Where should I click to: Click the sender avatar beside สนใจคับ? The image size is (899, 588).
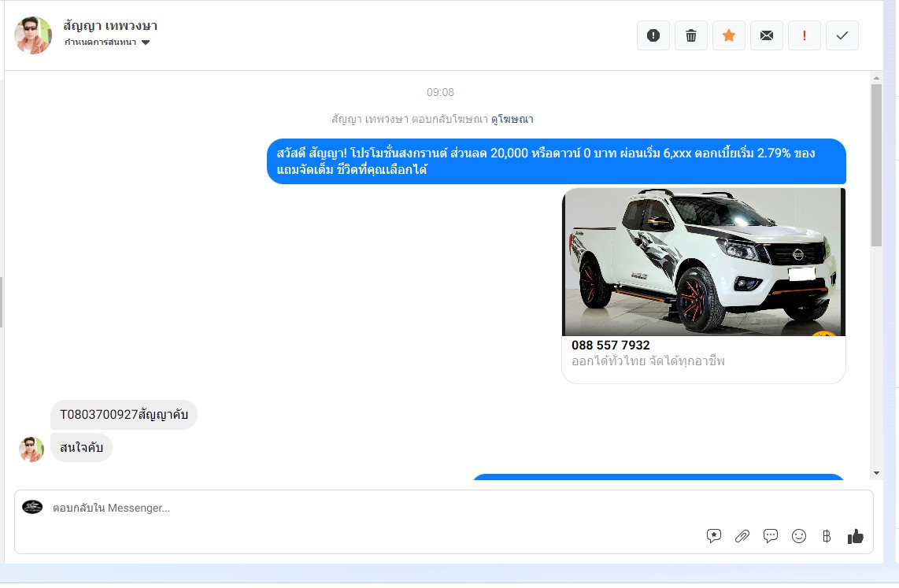pos(31,449)
